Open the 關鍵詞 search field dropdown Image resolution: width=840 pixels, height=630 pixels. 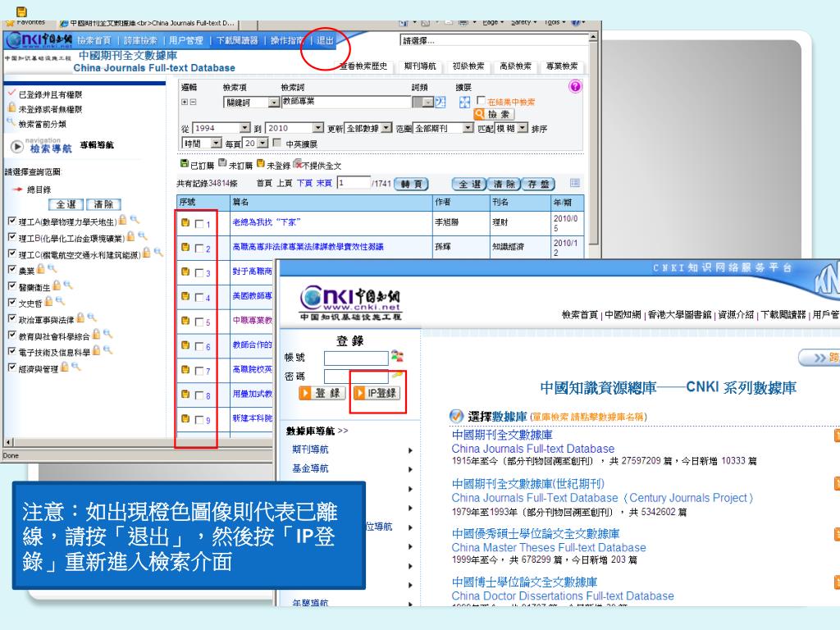click(x=273, y=103)
